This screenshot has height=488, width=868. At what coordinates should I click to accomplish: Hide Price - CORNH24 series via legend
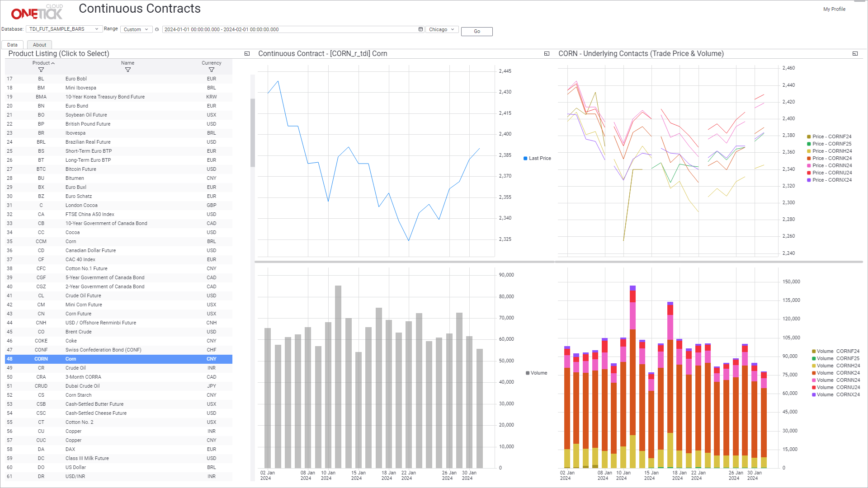[831, 151]
